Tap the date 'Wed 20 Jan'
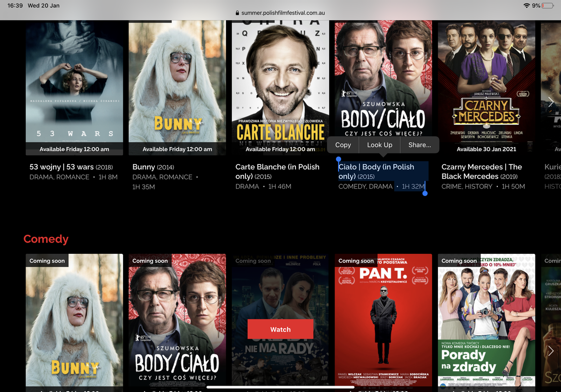Image resolution: width=561 pixels, height=392 pixels. [44, 6]
